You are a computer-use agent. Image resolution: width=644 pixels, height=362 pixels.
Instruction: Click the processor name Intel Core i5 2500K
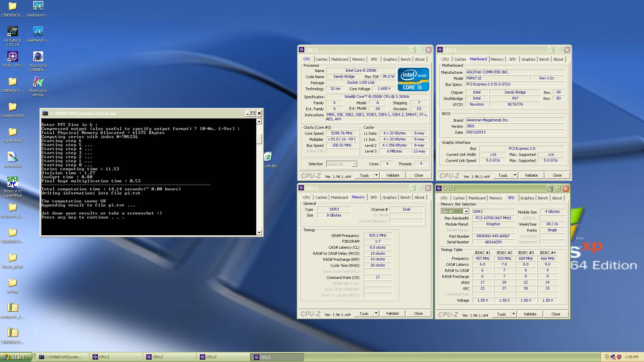click(x=361, y=70)
